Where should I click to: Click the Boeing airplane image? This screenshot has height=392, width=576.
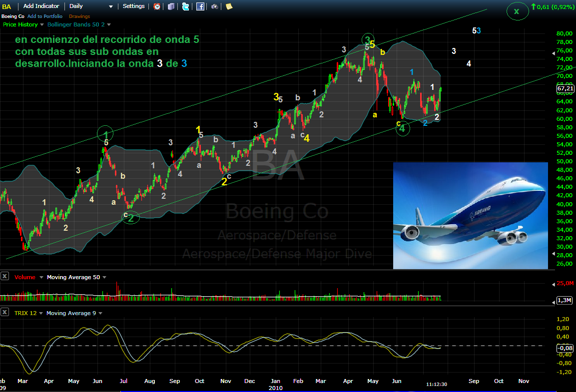pos(470,215)
